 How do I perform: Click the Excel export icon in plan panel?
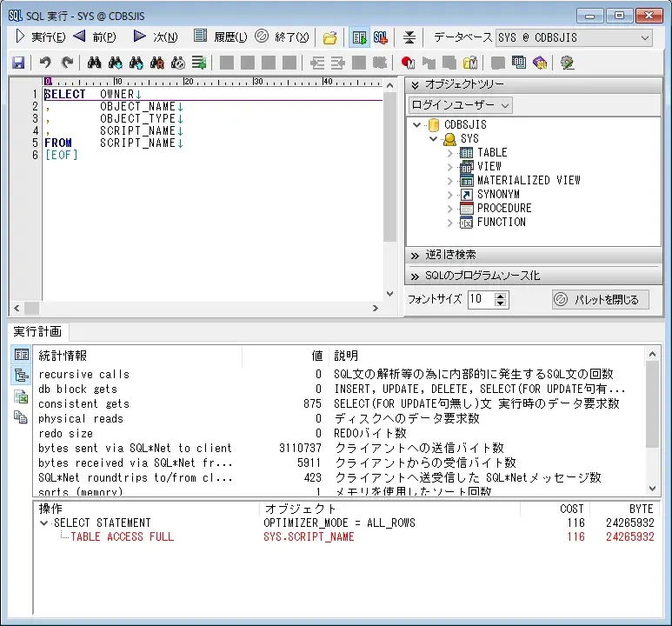(22, 396)
